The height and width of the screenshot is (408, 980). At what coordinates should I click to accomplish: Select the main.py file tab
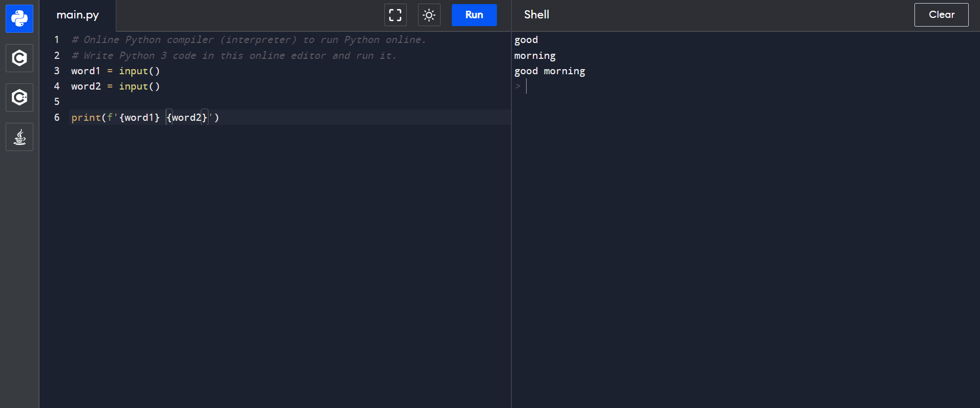tap(77, 15)
